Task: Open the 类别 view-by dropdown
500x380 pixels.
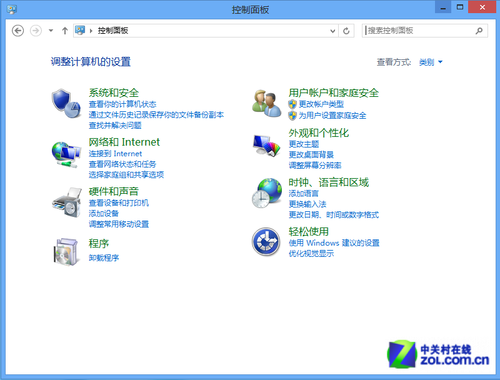Action: 431,62
